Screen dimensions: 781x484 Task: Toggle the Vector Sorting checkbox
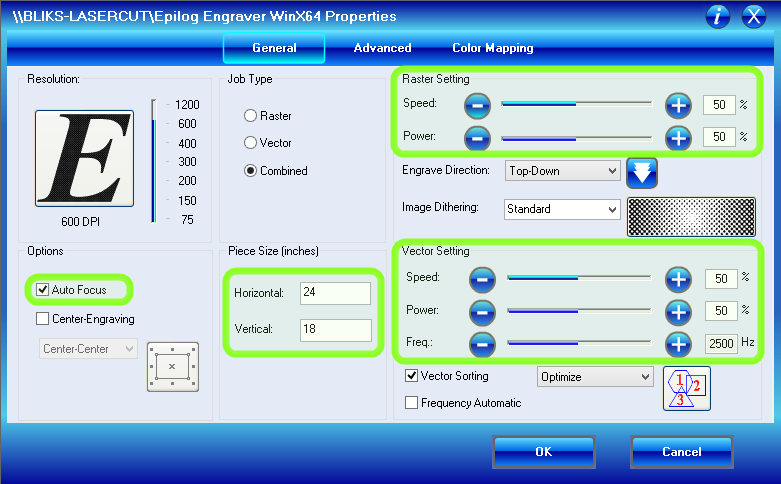pyautogui.click(x=411, y=375)
